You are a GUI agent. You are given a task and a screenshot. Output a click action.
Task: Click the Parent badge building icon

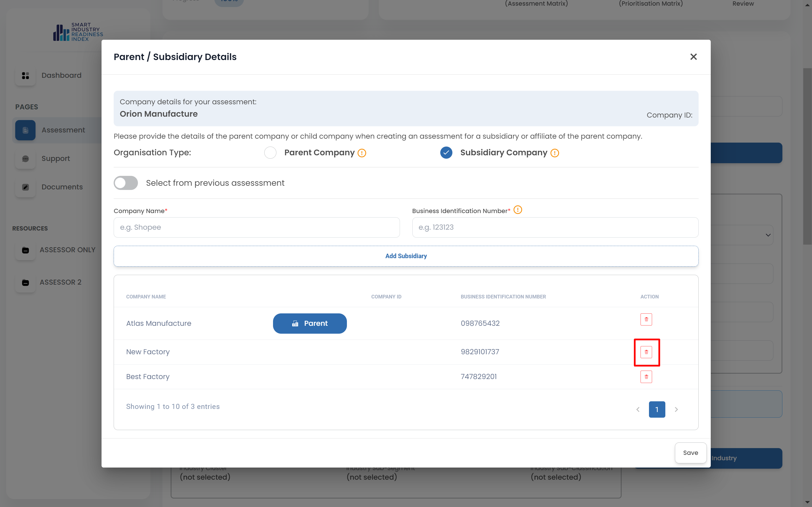(x=295, y=323)
